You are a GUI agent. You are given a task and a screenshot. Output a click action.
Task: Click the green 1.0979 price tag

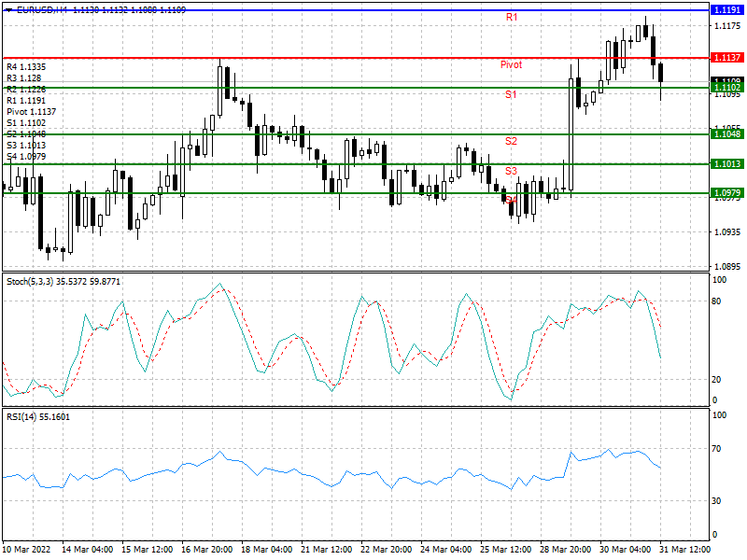726,193
